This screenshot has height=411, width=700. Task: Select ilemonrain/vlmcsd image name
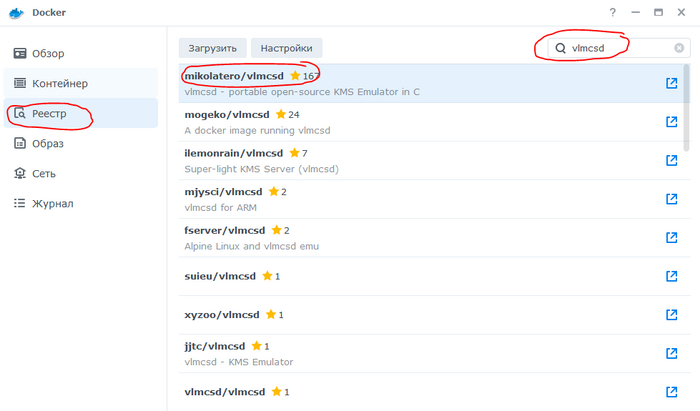point(233,153)
